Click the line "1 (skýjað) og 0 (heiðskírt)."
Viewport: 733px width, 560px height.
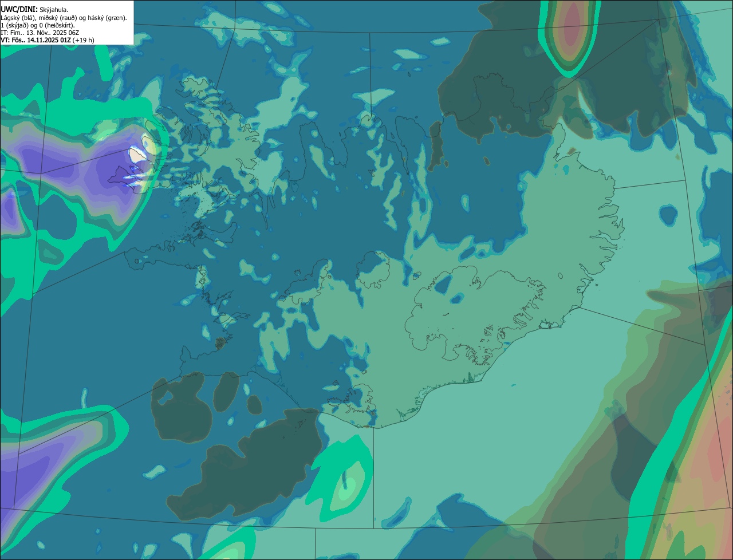point(38,25)
